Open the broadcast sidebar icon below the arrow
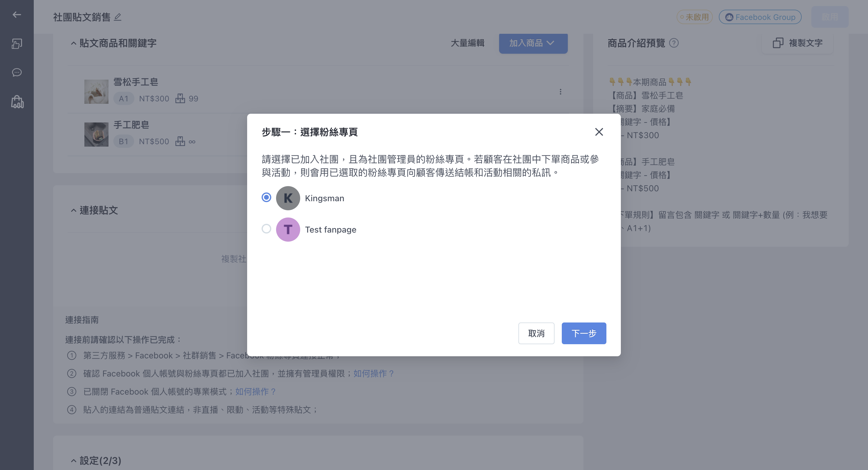Screen dimensions: 868x470 click(17, 43)
